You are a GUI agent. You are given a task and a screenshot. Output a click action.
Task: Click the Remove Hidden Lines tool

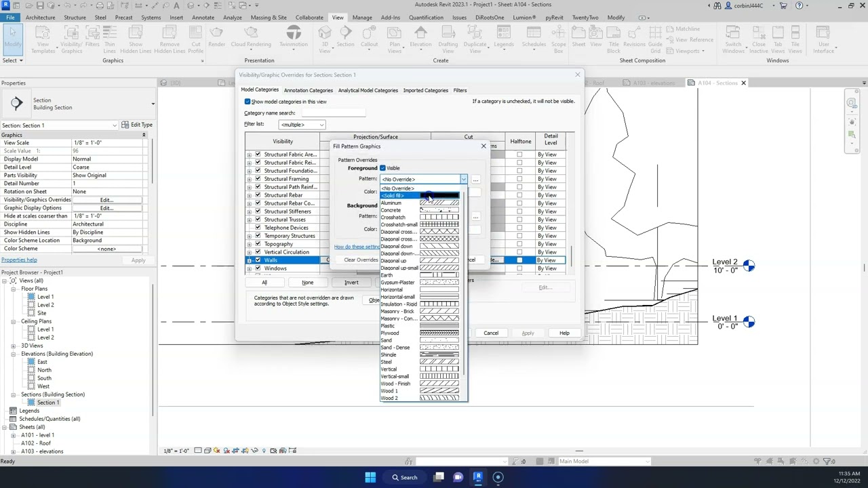(x=170, y=39)
